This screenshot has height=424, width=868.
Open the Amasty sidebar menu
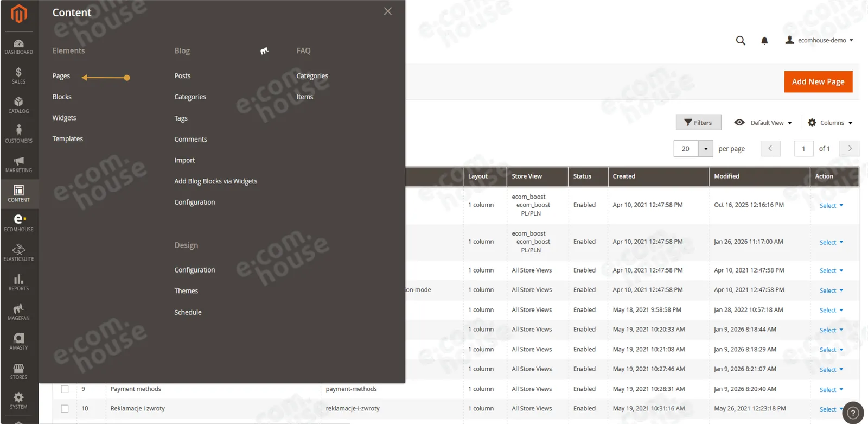19,341
